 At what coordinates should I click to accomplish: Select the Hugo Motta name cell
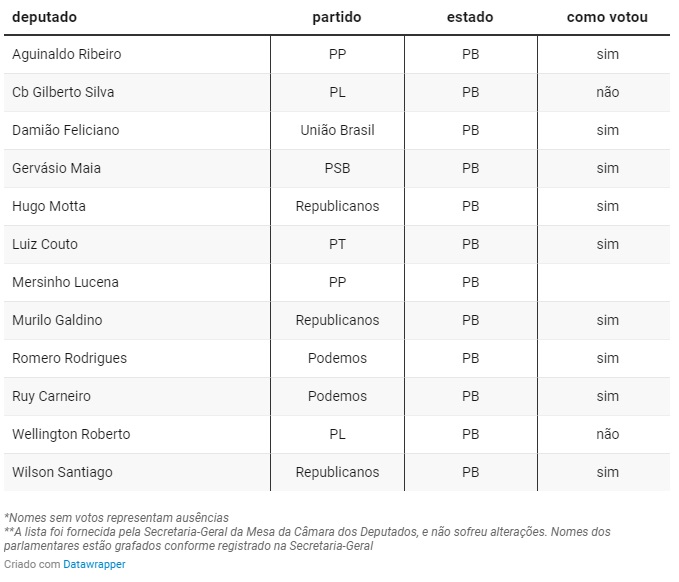point(49,206)
